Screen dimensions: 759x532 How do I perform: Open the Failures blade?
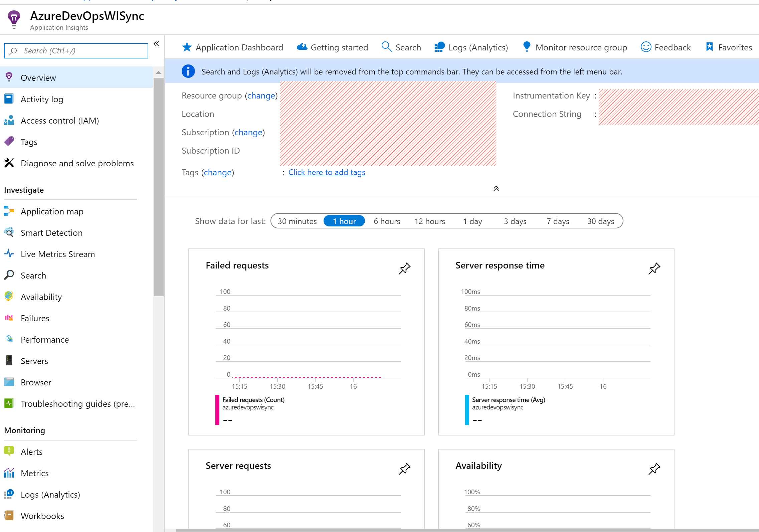(35, 318)
